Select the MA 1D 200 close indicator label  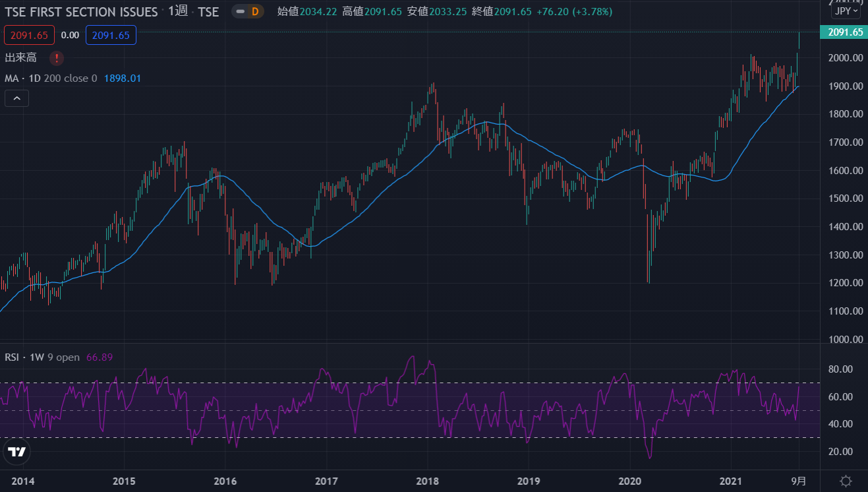(x=51, y=78)
